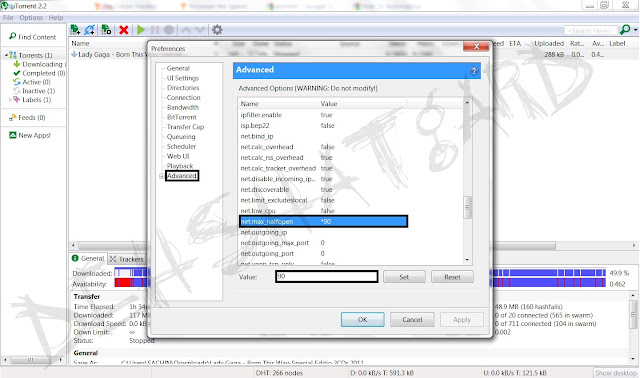Open Preferences via the gear icon

217,30
